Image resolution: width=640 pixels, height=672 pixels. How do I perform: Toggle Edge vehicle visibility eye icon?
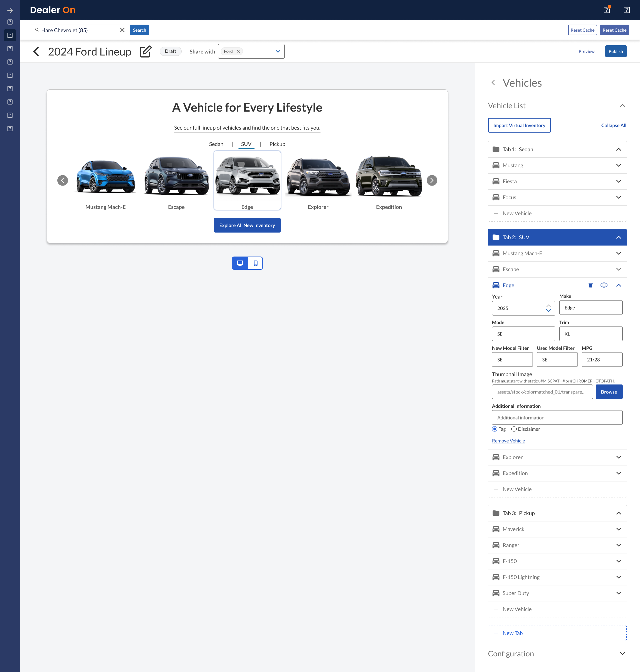point(604,286)
